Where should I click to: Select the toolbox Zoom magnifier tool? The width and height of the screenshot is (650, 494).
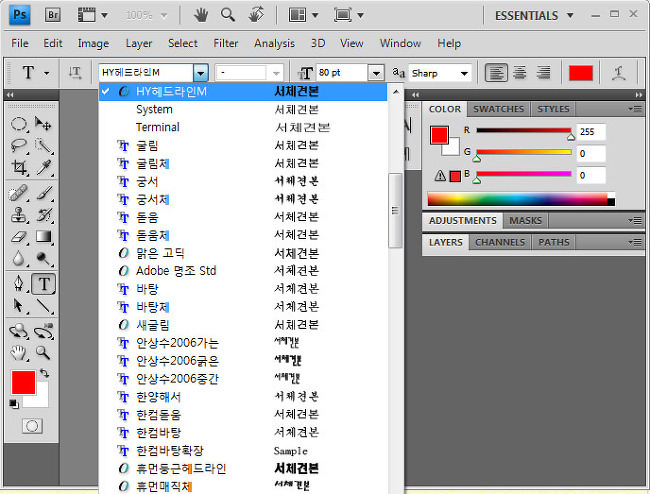coord(43,353)
